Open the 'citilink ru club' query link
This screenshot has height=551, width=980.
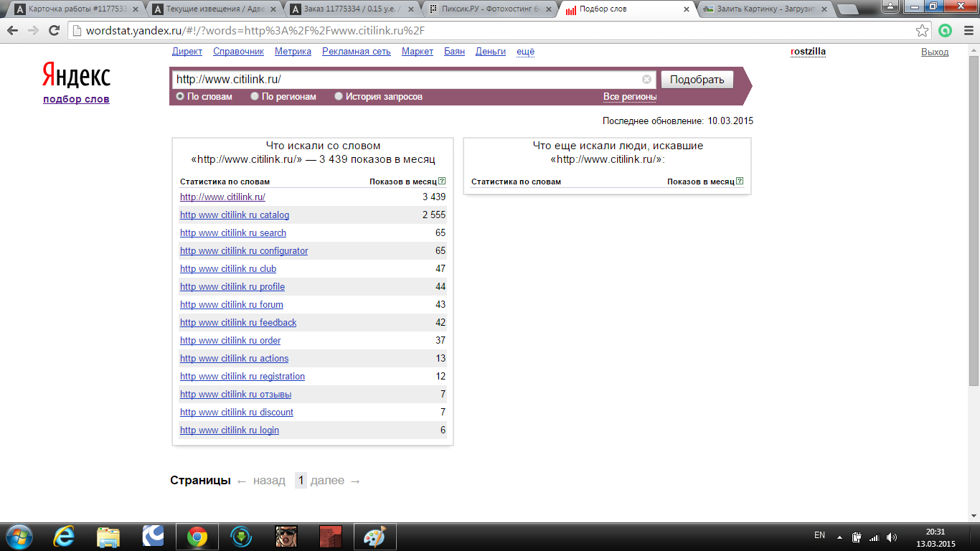coord(228,268)
